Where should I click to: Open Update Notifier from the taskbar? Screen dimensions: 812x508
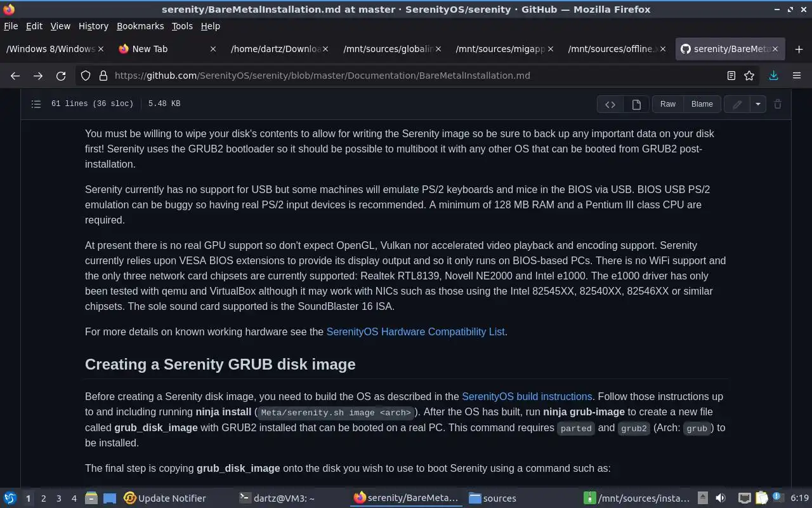(x=165, y=498)
